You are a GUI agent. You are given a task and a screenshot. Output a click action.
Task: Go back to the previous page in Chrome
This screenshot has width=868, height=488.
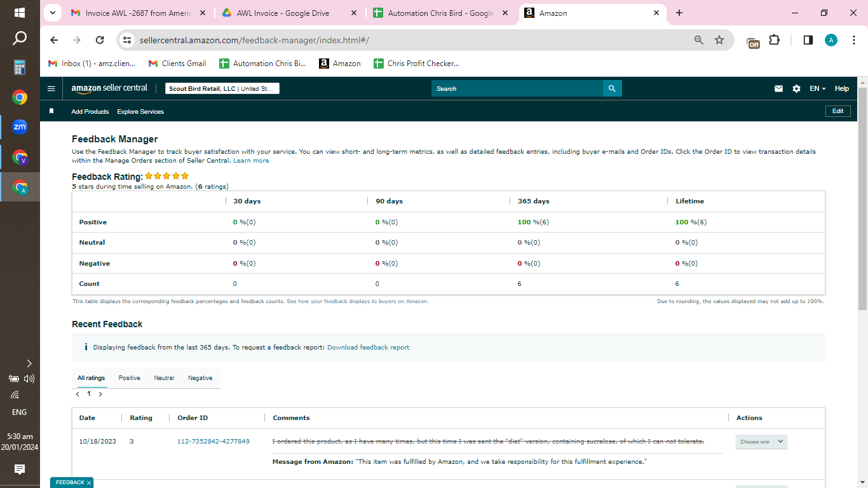click(54, 40)
